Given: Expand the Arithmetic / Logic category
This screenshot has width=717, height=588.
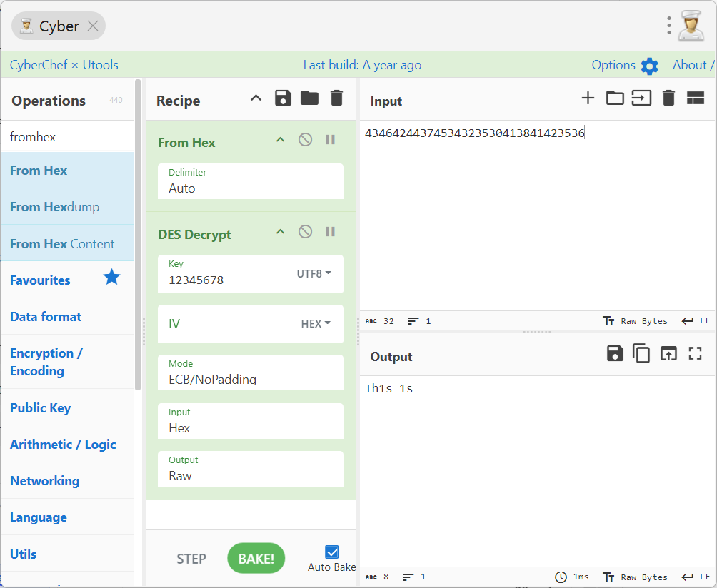Looking at the screenshot, I should 67,444.
